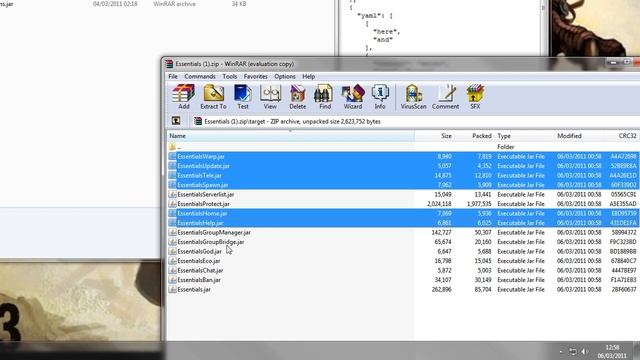This screenshot has height=360, width=640.
Task: Select the EssentialsProtect.jar file
Action: tap(403, 204)
